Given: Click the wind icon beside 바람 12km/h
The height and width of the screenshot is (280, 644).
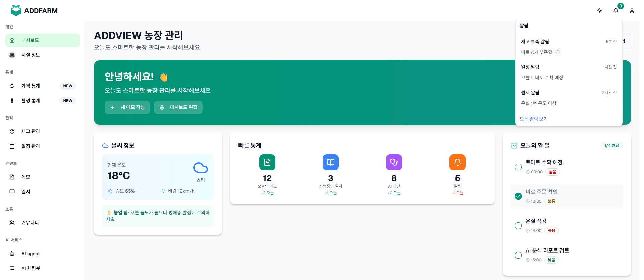Looking at the screenshot, I should (x=163, y=191).
